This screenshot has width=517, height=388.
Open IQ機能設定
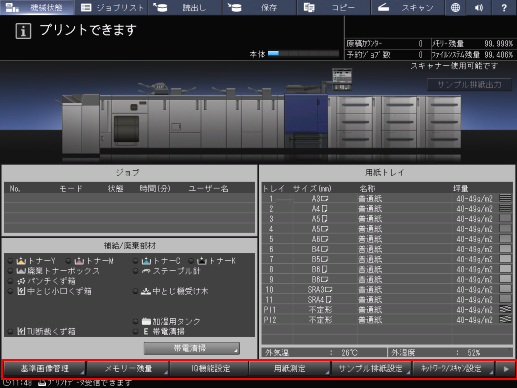(210, 369)
